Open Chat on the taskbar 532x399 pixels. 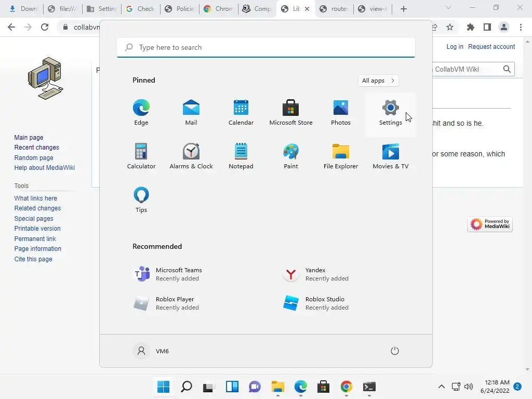[x=255, y=387]
